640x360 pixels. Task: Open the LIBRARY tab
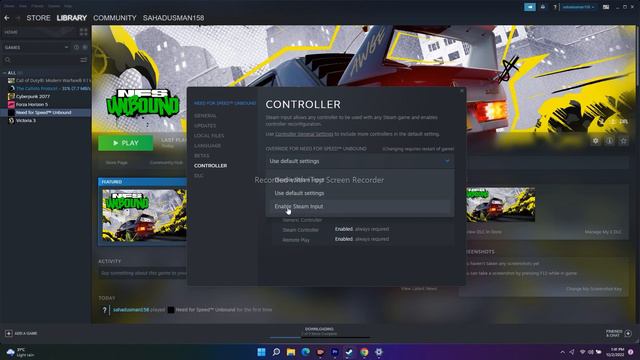71,18
